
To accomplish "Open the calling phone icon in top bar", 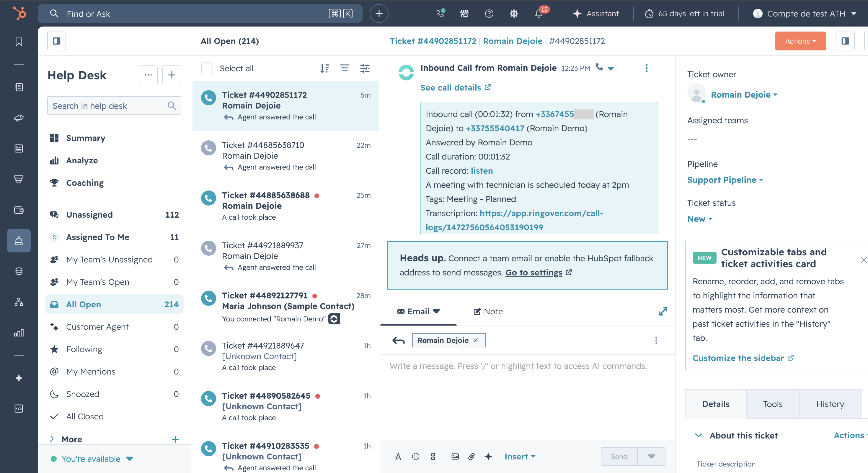I will (440, 14).
